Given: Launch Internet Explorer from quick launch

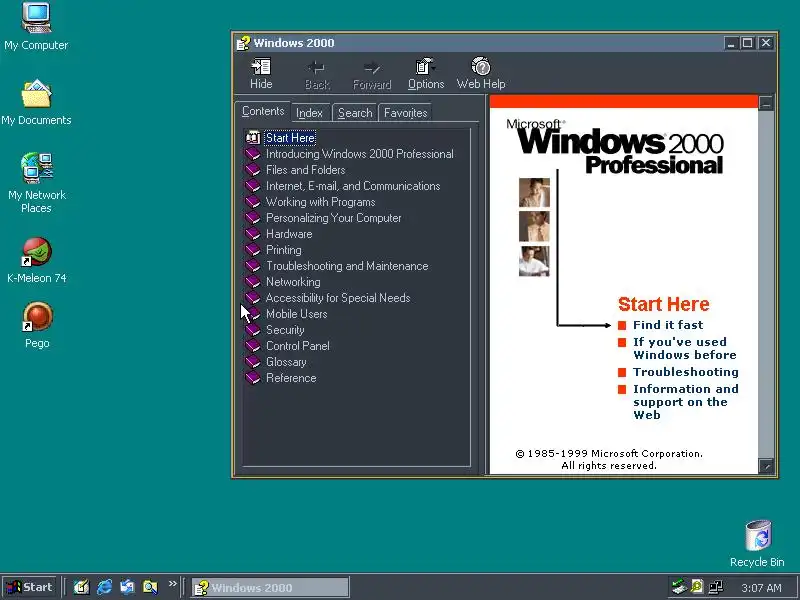Looking at the screenshot, I should tap(104, 587).
